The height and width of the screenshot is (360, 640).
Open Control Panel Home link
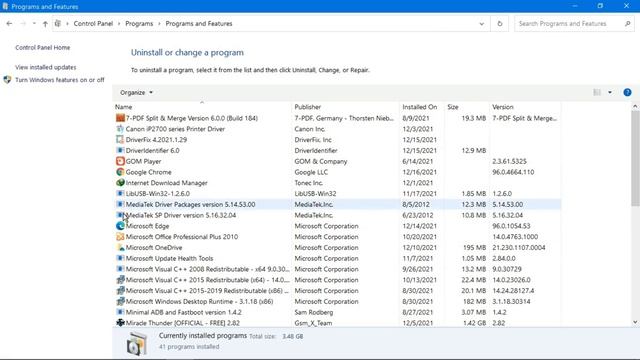[42, 47]
